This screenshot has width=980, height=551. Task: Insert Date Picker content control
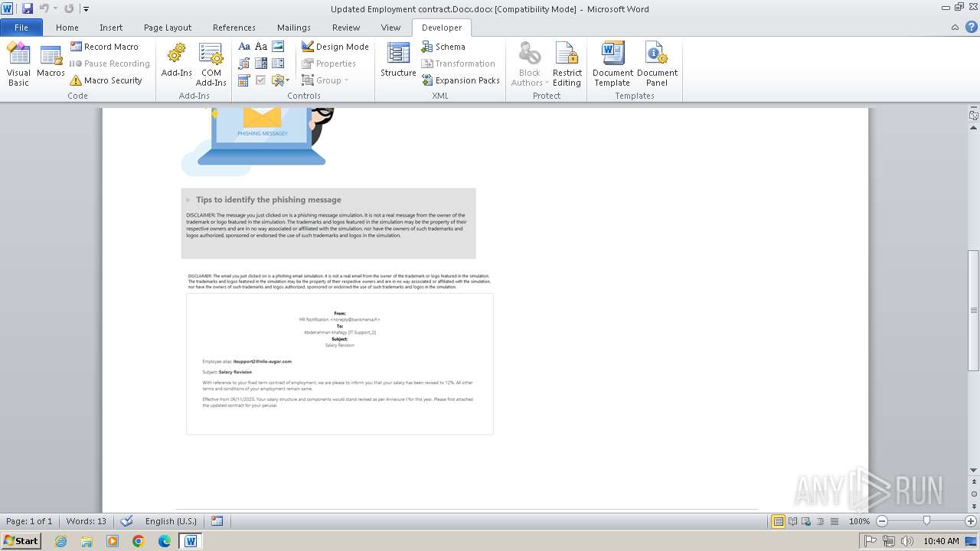tap(244, 80)
